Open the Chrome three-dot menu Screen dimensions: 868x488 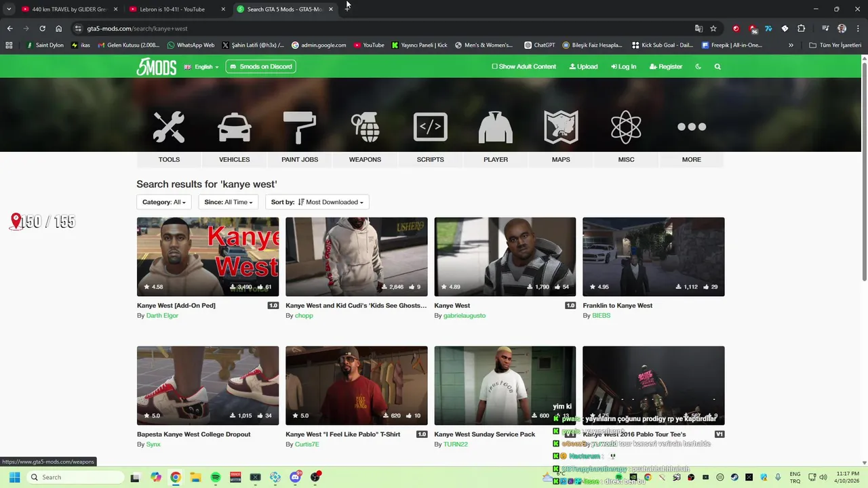[x=857, y=28]
